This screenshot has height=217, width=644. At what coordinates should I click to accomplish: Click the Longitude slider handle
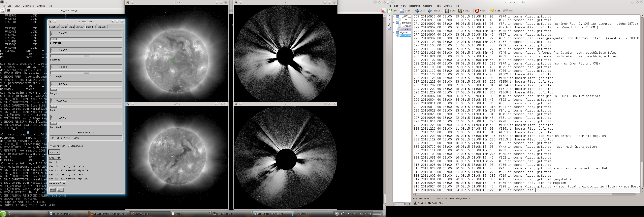coord(54,39)
